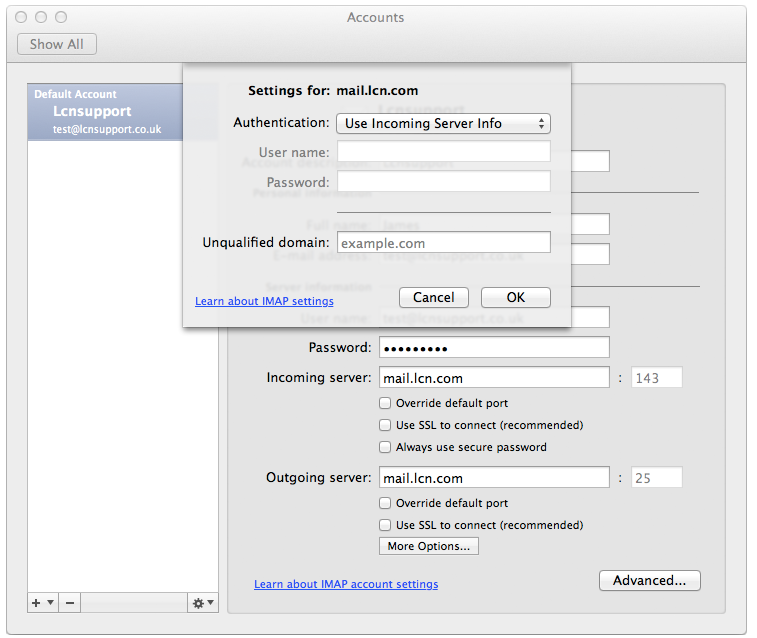Viewport: 757px width, 638px height.
Task: Select the Lcnsupport account in list
Action: [105, 112]
